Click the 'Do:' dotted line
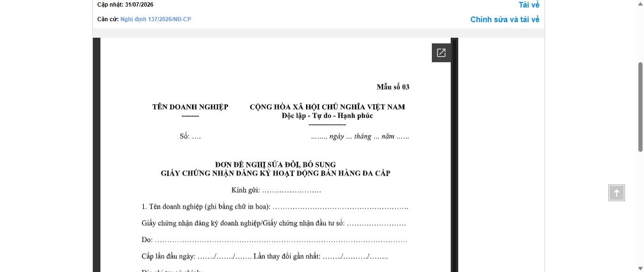Screen dimensions: 644x272 point(274,240)
